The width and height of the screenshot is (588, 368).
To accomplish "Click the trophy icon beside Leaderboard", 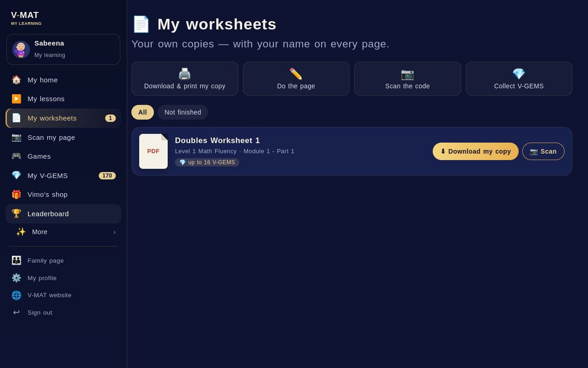I will (x=17, y=213).
